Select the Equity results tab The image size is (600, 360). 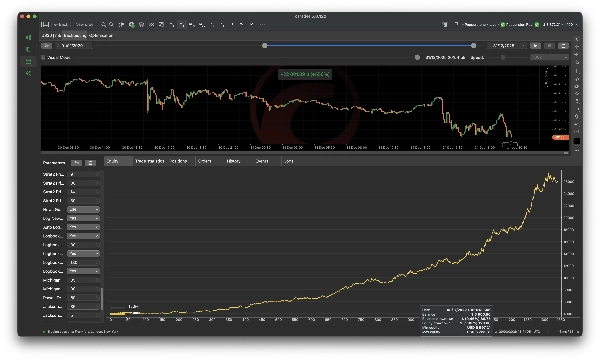118,161
